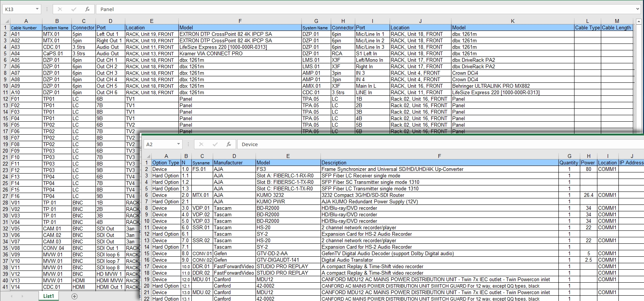This screenshot has height=301, width=644.
Task: Select the Manufacturer header cell
Action: point(234,163)
